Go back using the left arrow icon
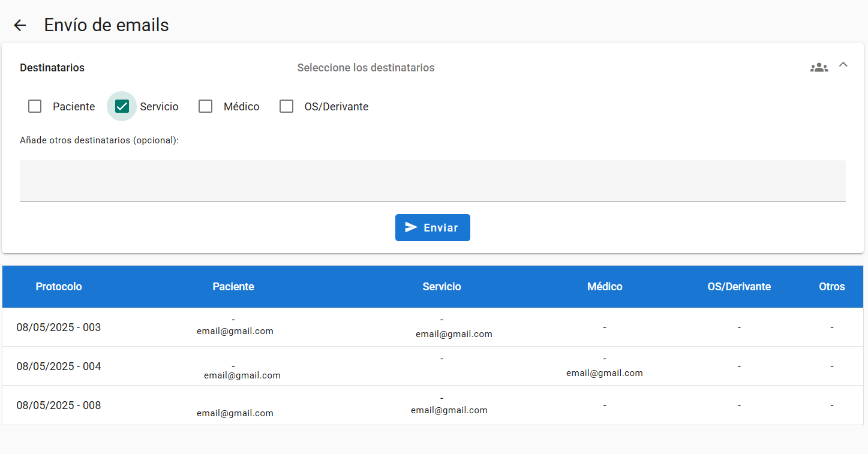Viewport: 868px width, 454px height. tap(20, 25)
